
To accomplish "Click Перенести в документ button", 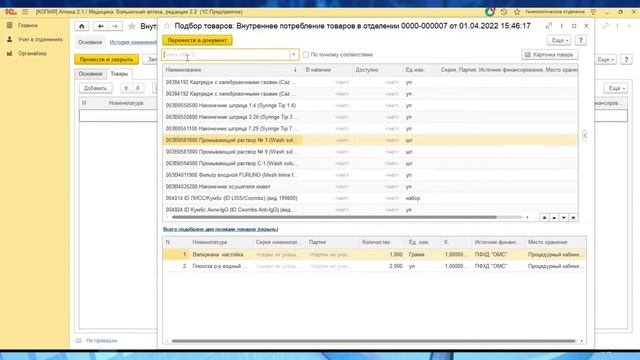I will click(x=197, y=40).
